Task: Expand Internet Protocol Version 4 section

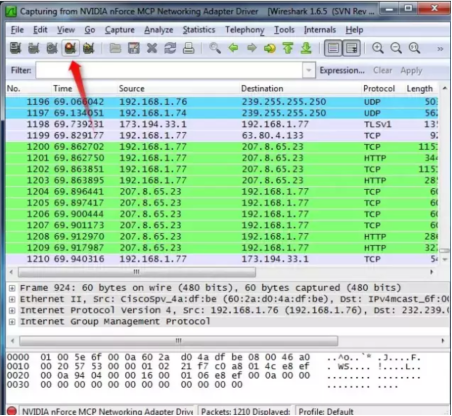Action: pyautogui.click(x=12, y=310)
